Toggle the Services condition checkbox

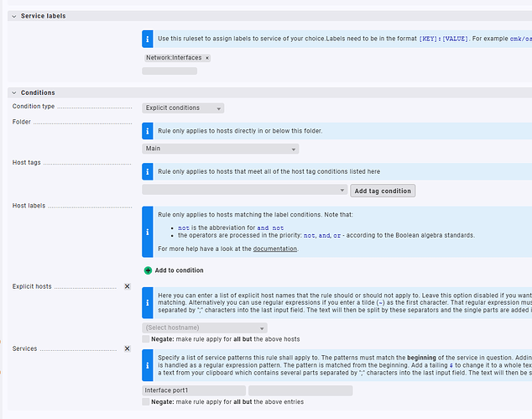[128, 348]
